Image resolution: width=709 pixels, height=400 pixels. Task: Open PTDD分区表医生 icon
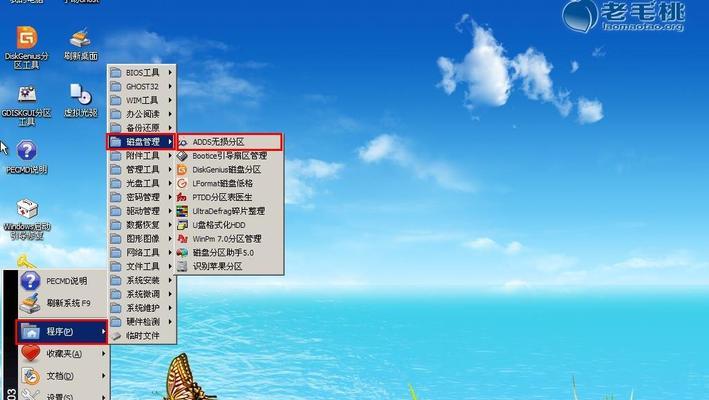tap(182, 197)
